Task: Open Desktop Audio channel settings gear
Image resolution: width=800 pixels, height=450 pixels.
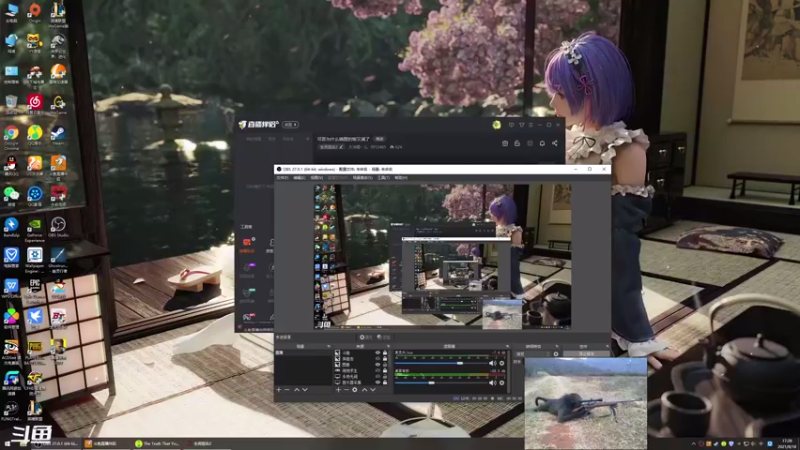Action: [502, 383]
